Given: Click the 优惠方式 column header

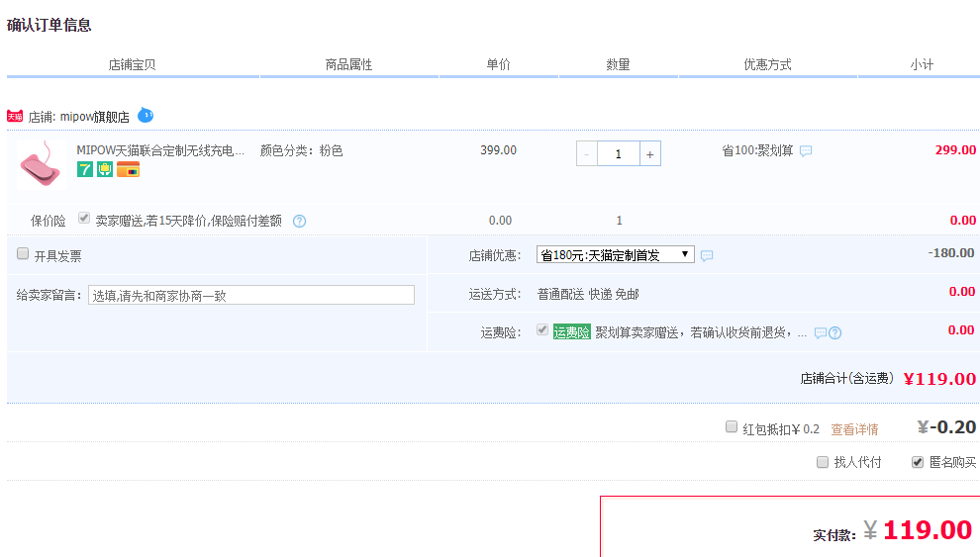Looking at the screenshot, I should 767,65.
